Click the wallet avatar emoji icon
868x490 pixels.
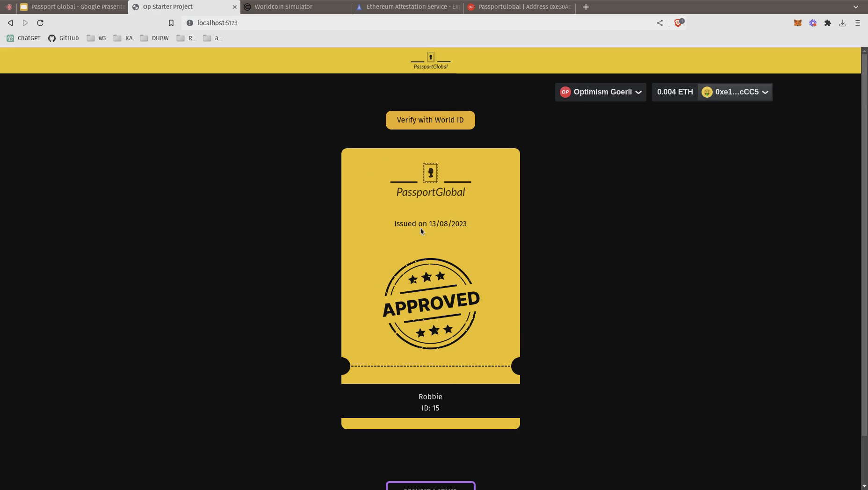[707, 92]
